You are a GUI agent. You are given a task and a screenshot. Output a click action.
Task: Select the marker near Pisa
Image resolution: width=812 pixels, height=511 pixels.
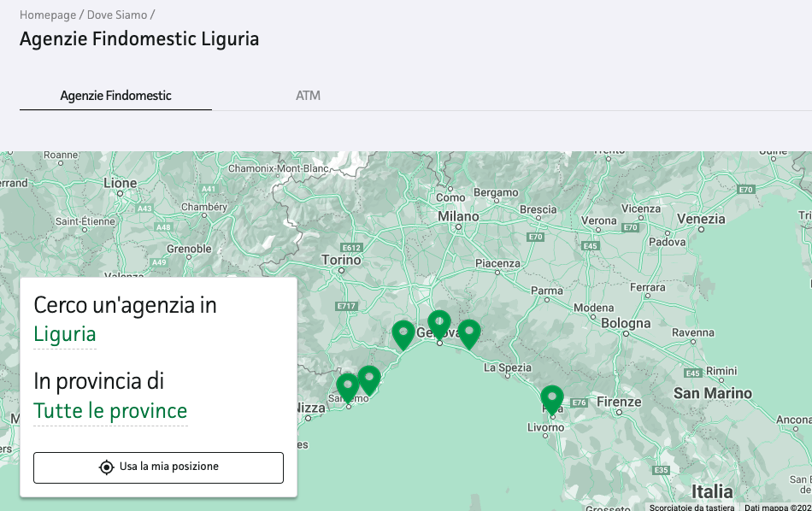(552, 398)
